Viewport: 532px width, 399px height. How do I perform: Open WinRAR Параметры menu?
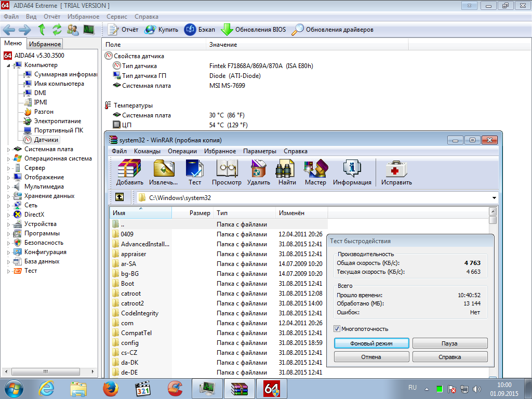260,151
